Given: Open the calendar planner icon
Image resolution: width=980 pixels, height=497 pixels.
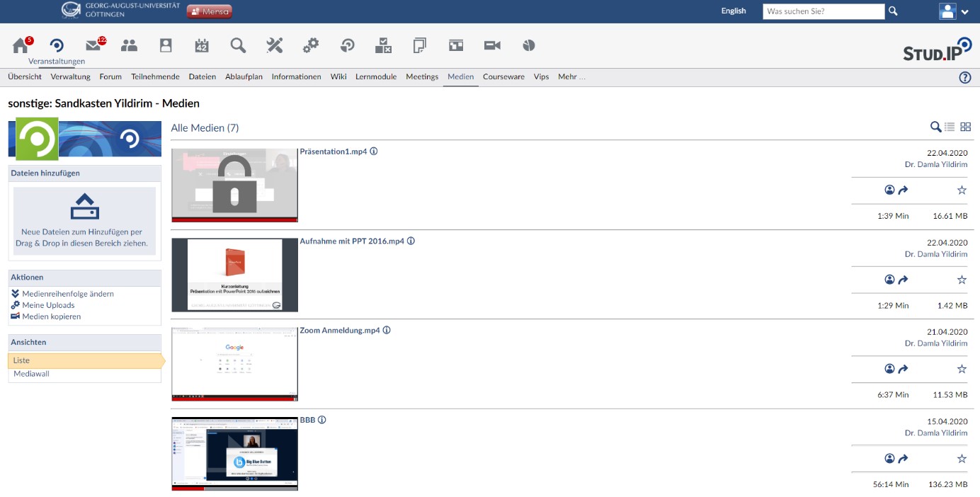Looking at the screenshot, I should tap(202, 46).
